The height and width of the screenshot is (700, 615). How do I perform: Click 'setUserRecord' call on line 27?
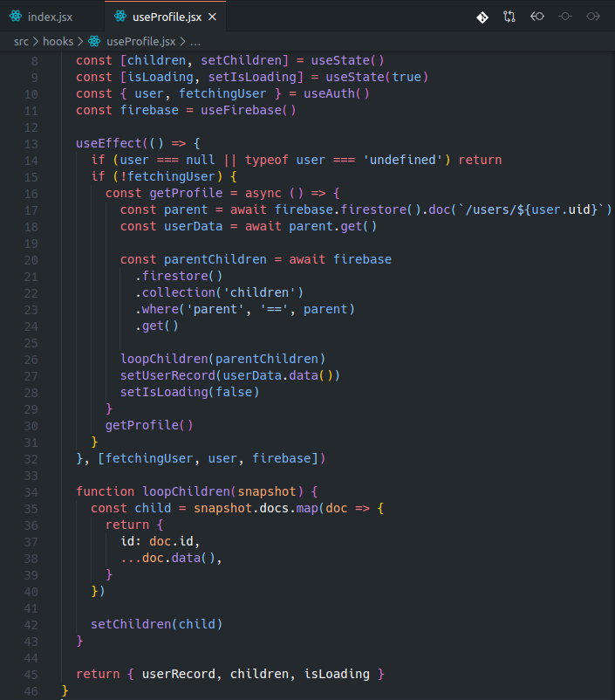click(x=167, y=376)
